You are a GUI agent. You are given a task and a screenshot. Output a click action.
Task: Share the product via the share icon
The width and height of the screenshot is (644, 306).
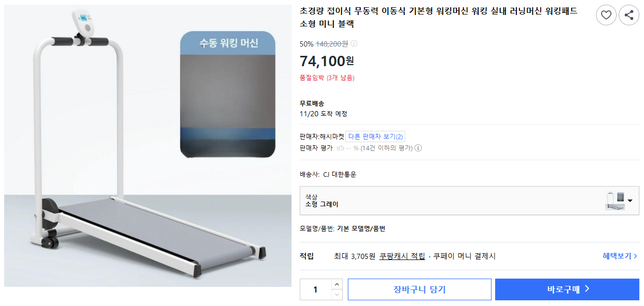pyautogui.click(x=629, y=15)
